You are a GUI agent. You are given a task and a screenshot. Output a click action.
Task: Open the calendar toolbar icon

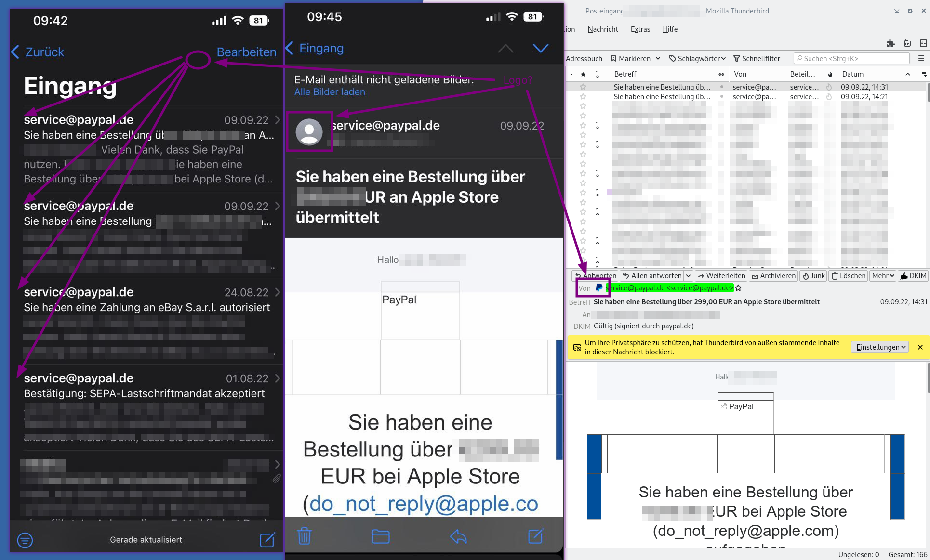point(907,43)
